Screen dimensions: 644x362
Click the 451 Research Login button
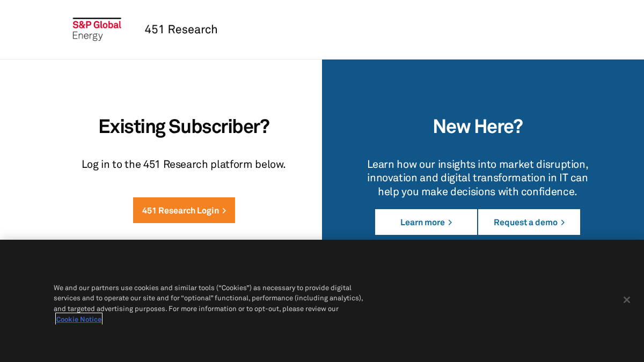tap(184, 210)
